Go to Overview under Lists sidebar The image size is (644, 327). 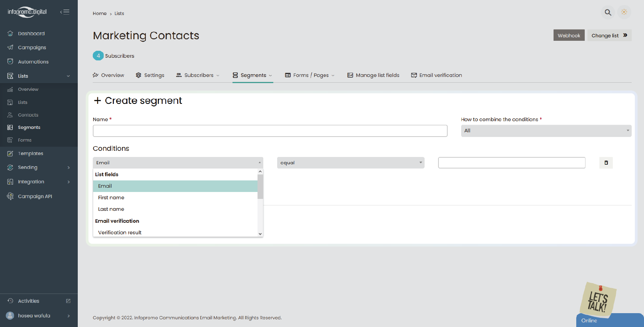pos(28,89)
